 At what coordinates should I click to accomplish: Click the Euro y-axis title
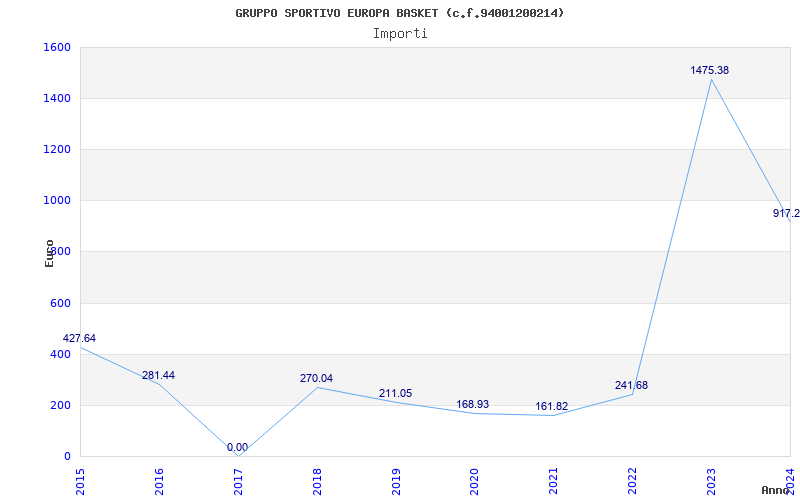coord(49,253)
